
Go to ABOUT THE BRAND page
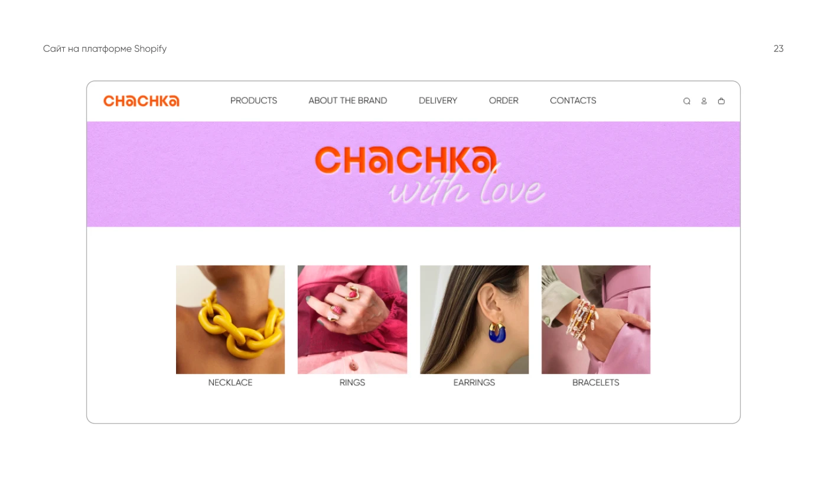tap(348, 101)
